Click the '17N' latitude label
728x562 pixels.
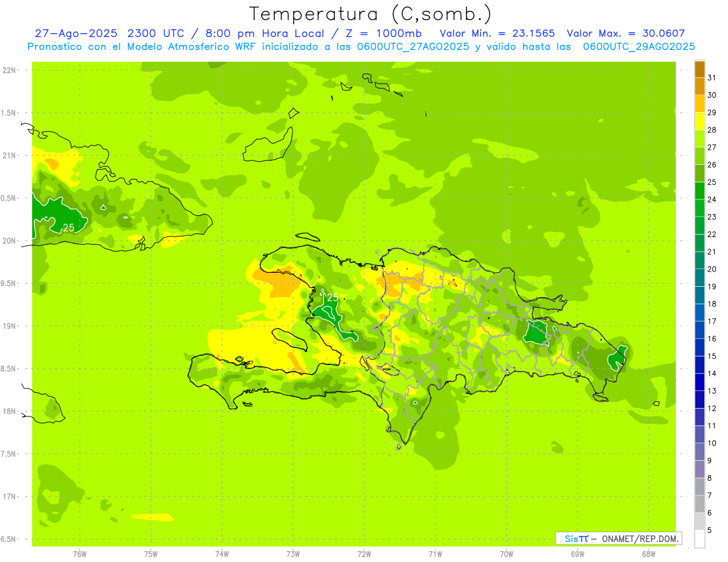(9, 497)
